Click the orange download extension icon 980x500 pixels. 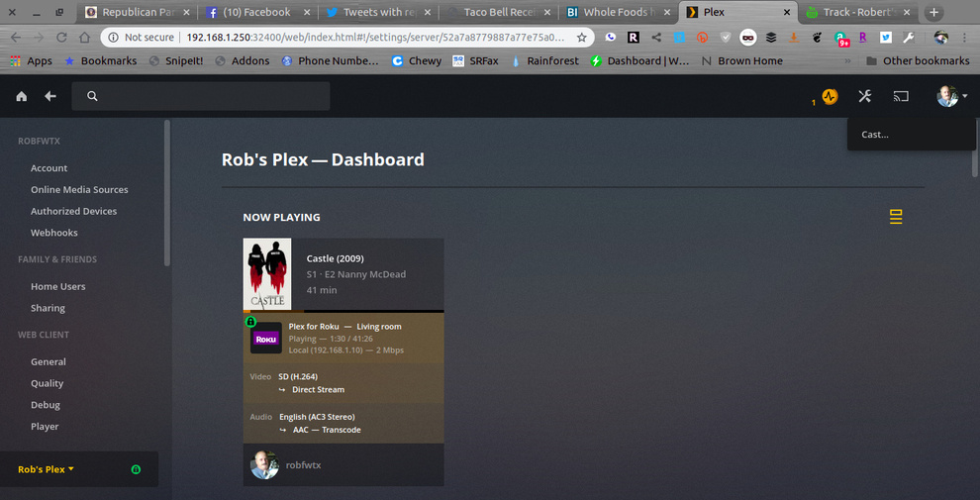pyautogui.click(x=794, y=38)
